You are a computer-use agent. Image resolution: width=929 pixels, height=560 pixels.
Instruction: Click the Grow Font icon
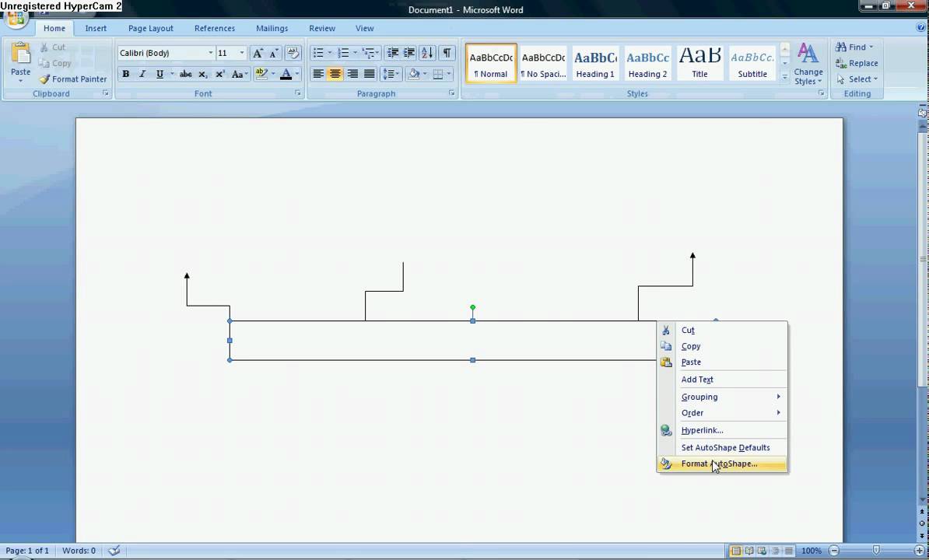click(x=257, y=53)
